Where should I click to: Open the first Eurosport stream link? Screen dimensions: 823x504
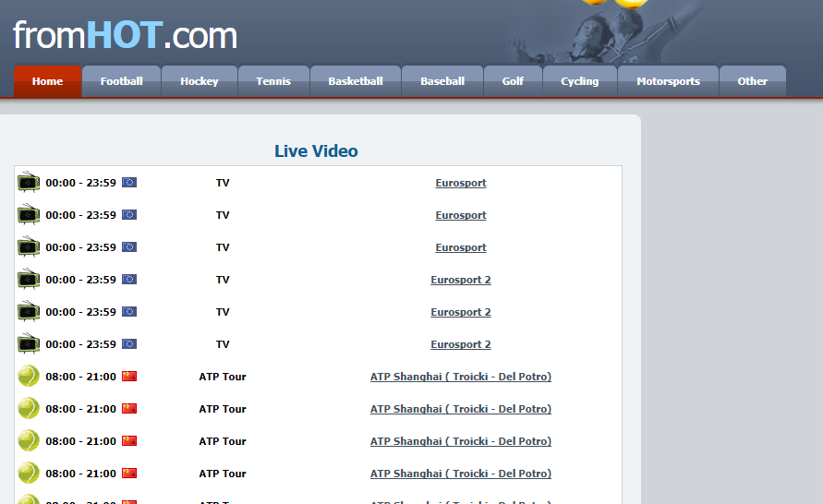[461, 183]
